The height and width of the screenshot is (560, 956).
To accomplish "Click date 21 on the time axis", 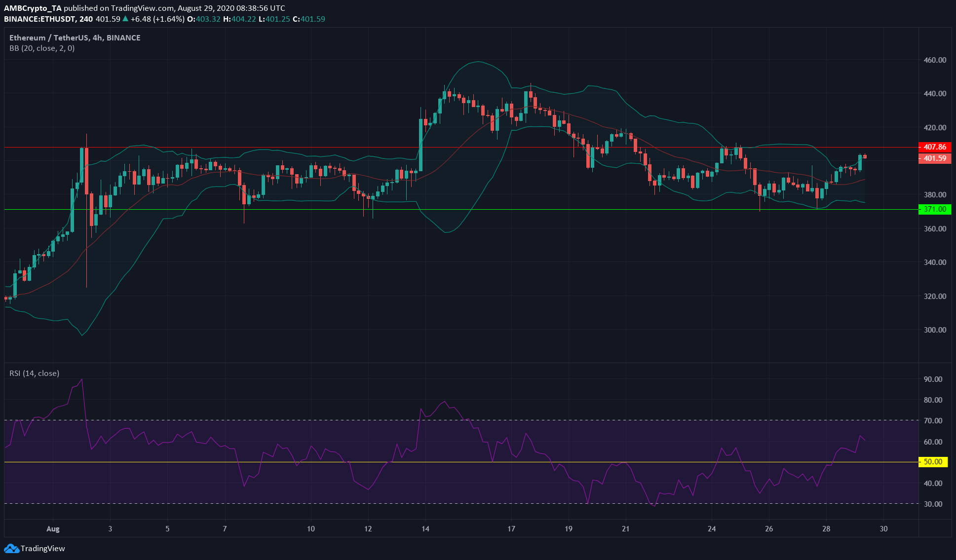I will [625, 529].
